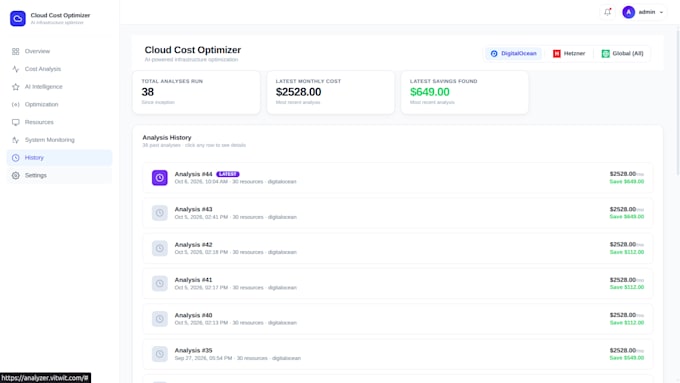
Task: Open Settings from sidebar
Action: coord(59,176)
